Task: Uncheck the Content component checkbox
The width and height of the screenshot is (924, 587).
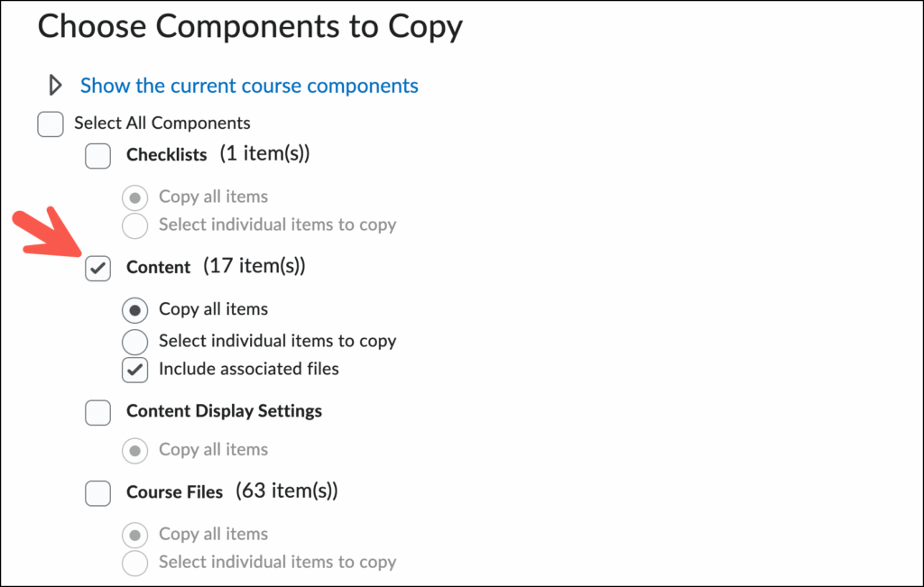Action: point(97,268)
